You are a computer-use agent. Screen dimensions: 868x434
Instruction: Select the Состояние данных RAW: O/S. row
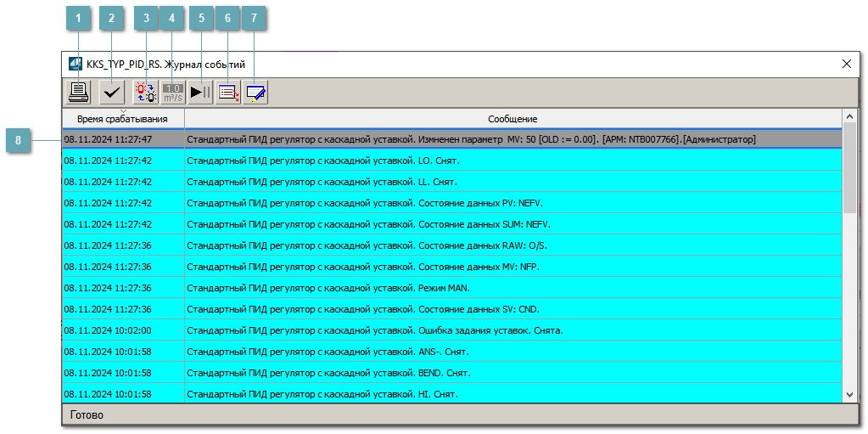click(367, 245)
